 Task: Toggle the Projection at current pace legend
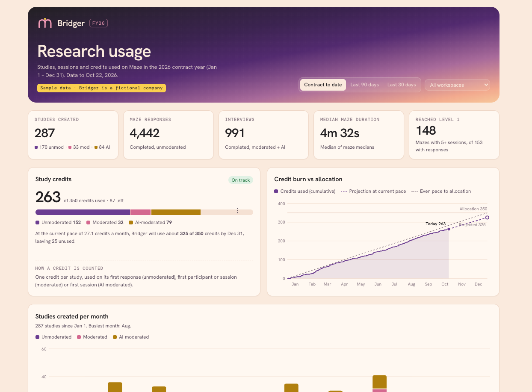(x=373, y=191)
